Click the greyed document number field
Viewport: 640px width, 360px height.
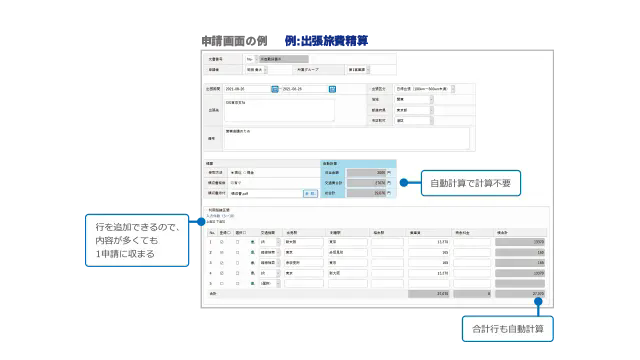click(x=284, y=59)
